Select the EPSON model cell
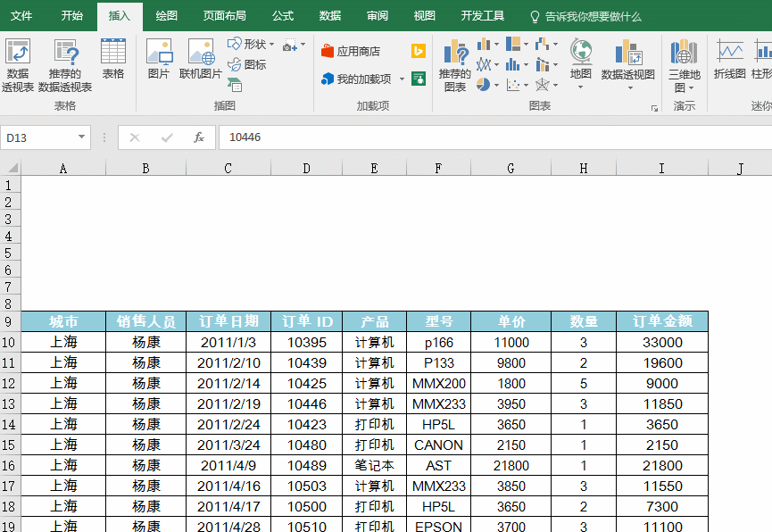772x532 pixels. click(438, 525)
